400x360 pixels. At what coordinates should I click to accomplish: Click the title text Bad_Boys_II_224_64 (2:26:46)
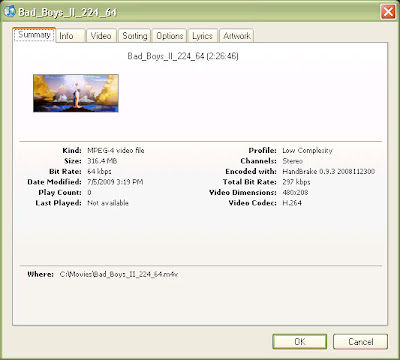(183, 56)
